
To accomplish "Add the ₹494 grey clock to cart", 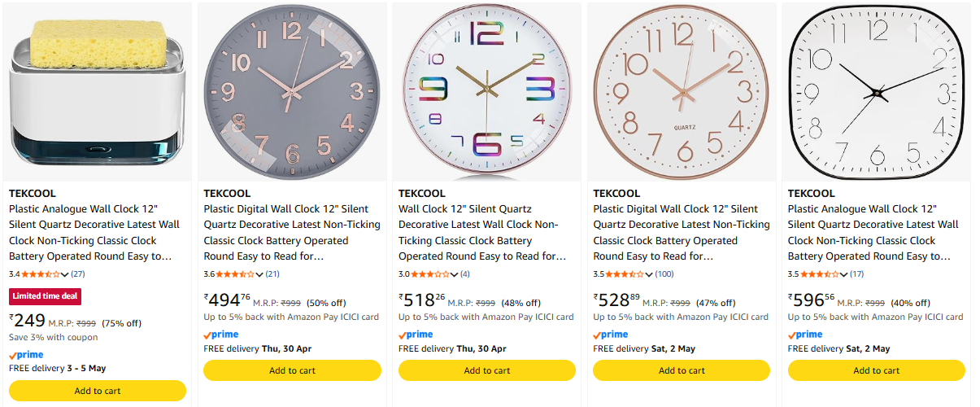I will coord(292,370).
